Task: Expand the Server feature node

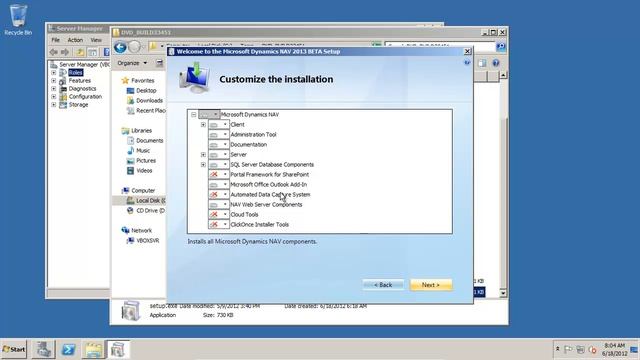Action: click(203, 155)
